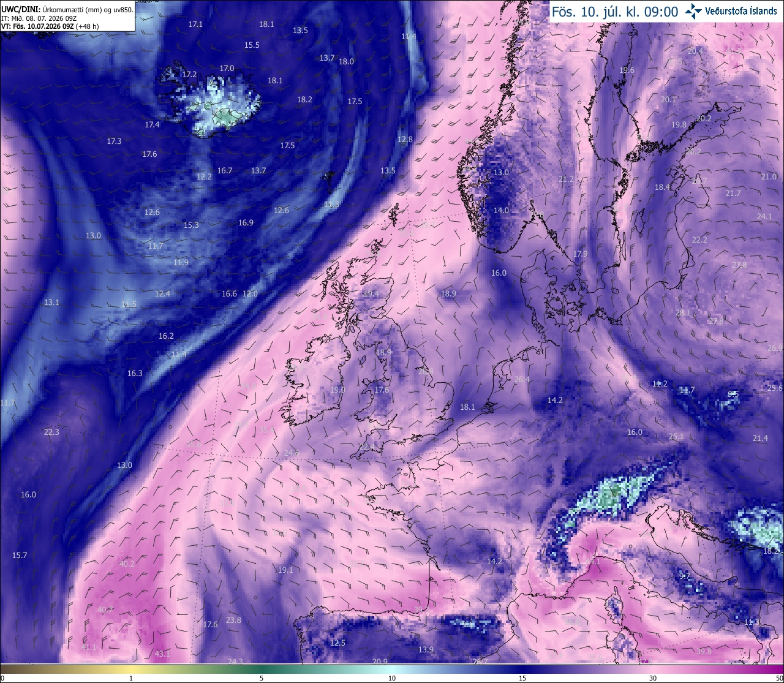This screenshot has height=683, width=784.
Task: Click the 22.3 value at the left edge
Action: click(x=51, y=432)
